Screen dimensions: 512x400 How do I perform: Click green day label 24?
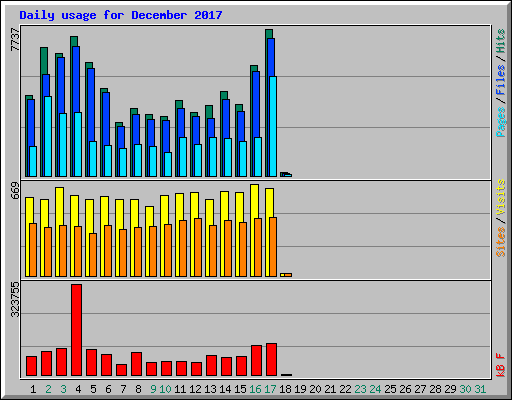coord(375,389)
